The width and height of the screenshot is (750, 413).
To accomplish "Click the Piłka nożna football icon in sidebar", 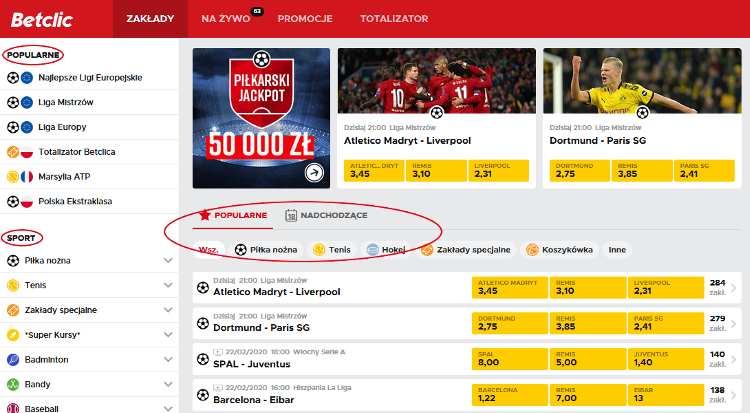I will (13, 261).
